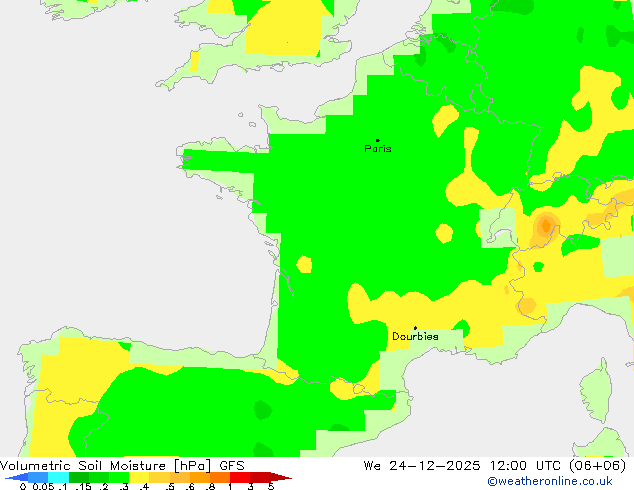Image resolution: width=634 pixels, height=490 pixels.
Task: Click the .8 legend scale value
Action: (210, 486)
